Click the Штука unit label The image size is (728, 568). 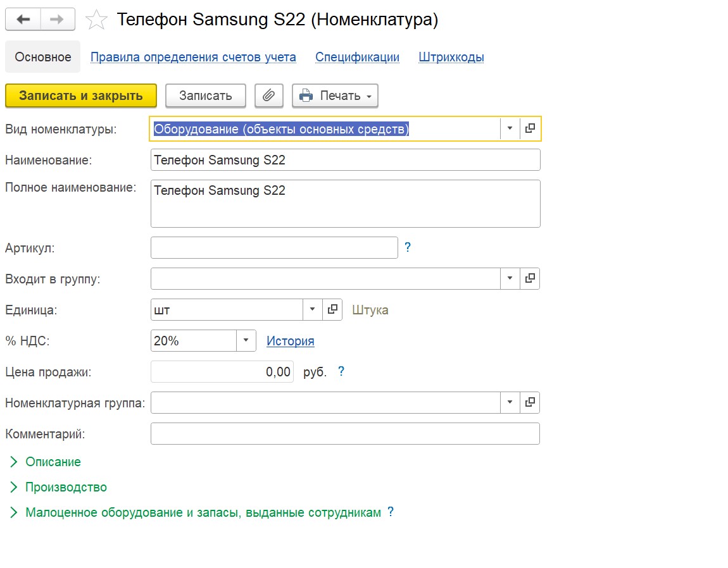(x=370, y=310)
